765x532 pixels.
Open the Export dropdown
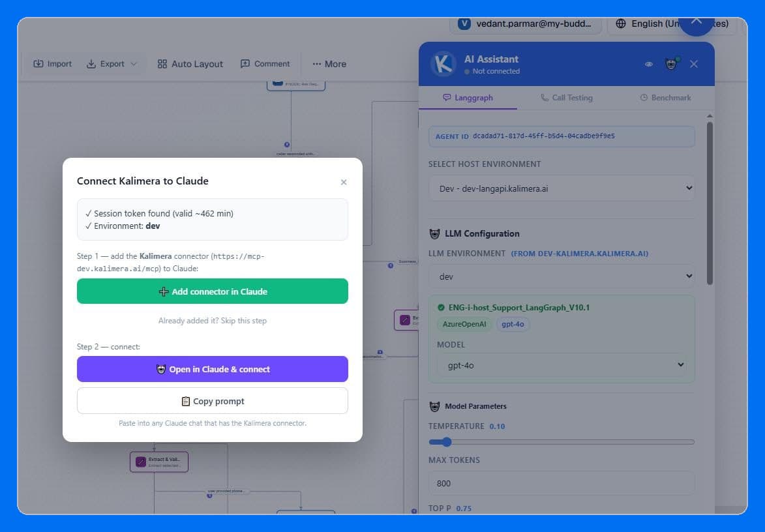[x=112, y=64]
